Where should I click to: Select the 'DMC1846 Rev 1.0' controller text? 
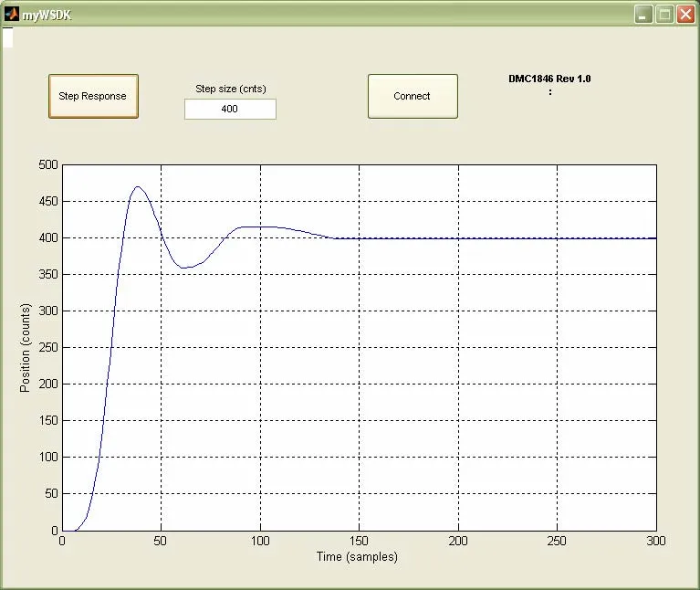(549, 79)
